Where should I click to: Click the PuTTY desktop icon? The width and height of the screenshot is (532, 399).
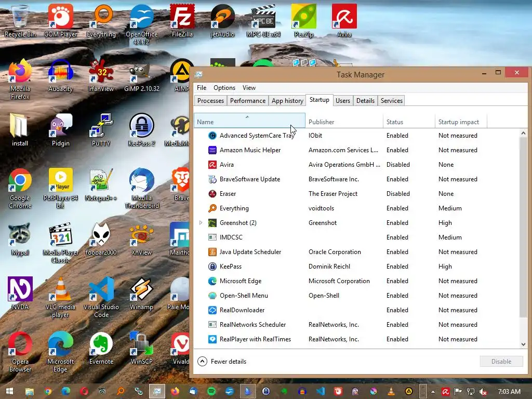tap(101, 129)
